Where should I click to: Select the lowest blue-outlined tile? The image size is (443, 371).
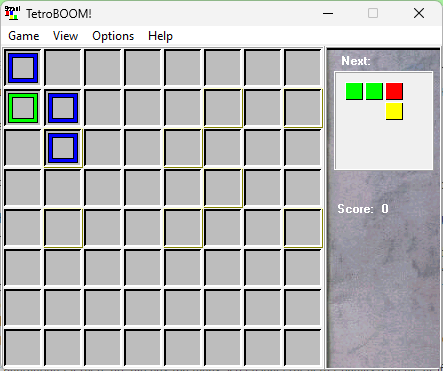click(63, 148)
